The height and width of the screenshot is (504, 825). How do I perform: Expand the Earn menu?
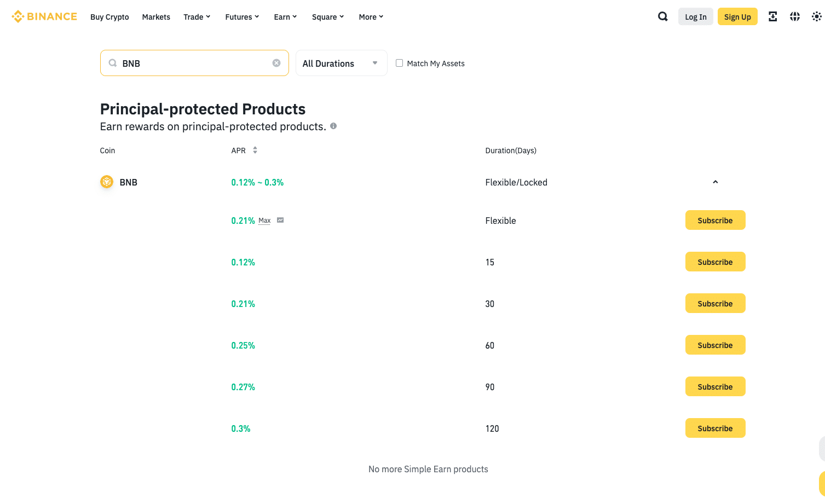[285, 17]
